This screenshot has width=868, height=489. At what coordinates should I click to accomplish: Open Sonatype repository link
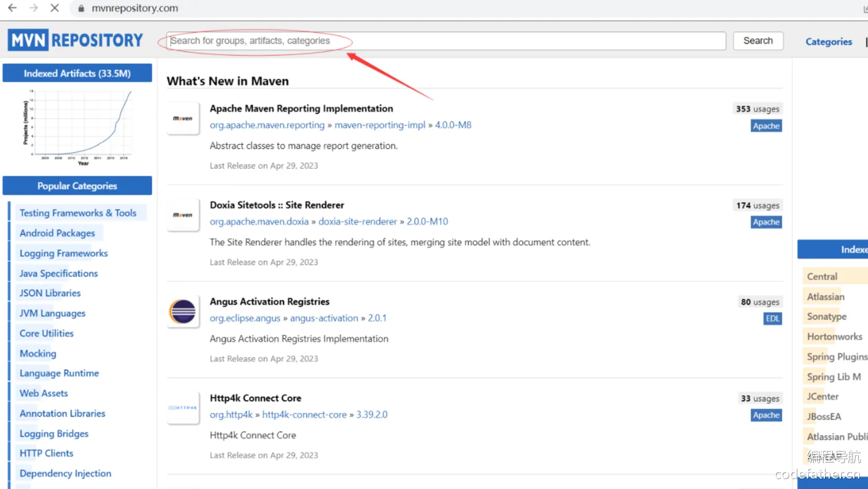827,316
